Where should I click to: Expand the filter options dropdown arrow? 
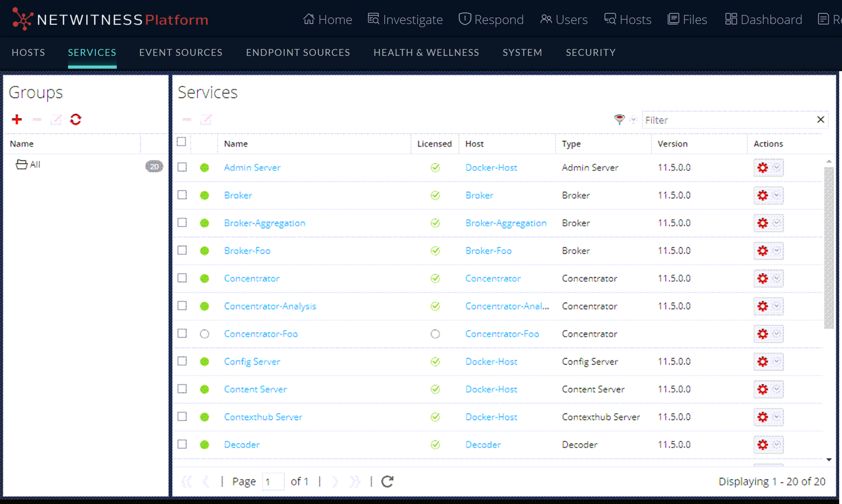coord(633,120)
